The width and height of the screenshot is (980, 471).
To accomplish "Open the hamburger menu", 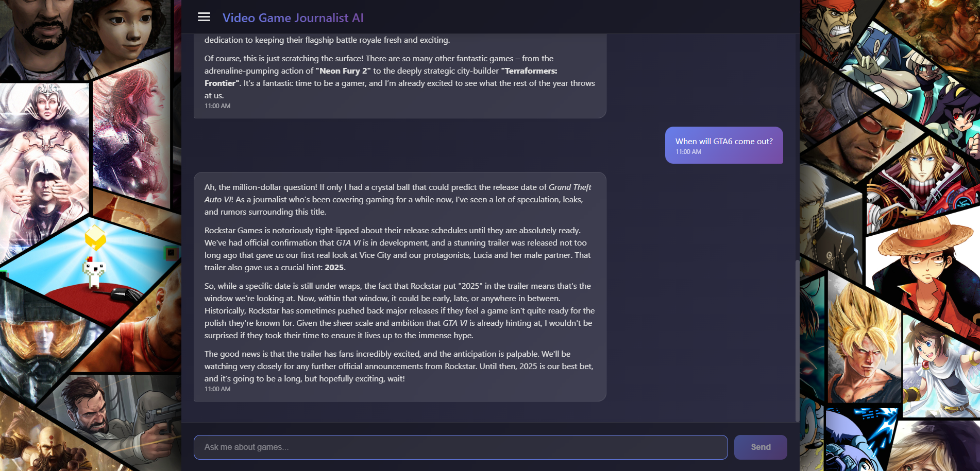I will [x=204, y=18].
